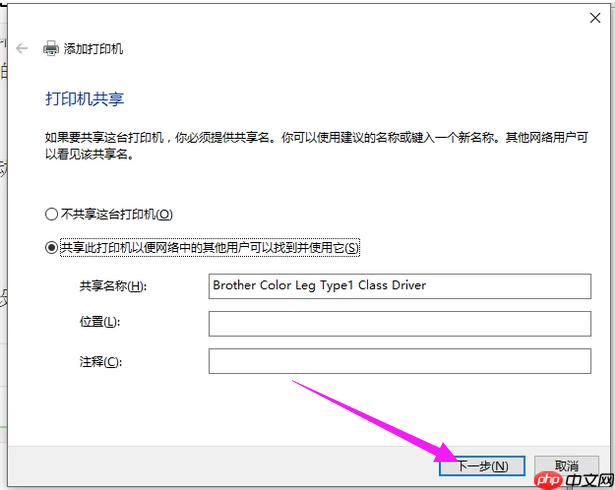
Task: Click the 位置 input field
Action: pyautogui.click(x=400, y=324)
